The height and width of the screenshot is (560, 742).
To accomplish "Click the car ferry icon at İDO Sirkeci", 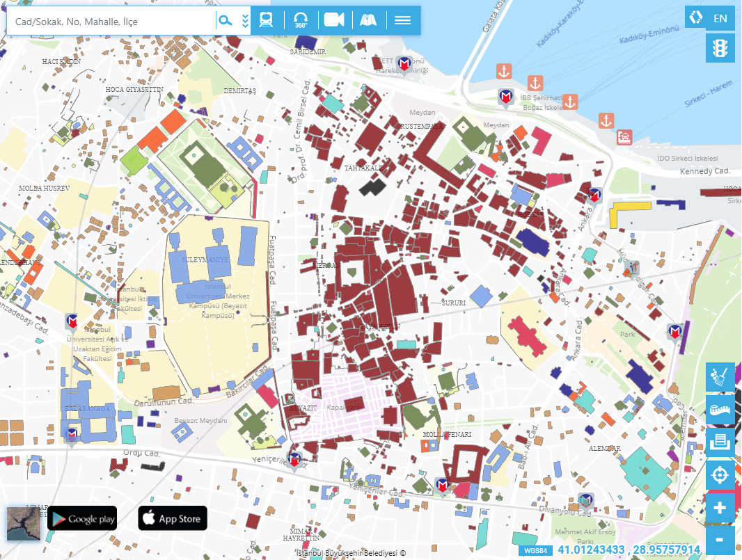I will tap(624, 137).
